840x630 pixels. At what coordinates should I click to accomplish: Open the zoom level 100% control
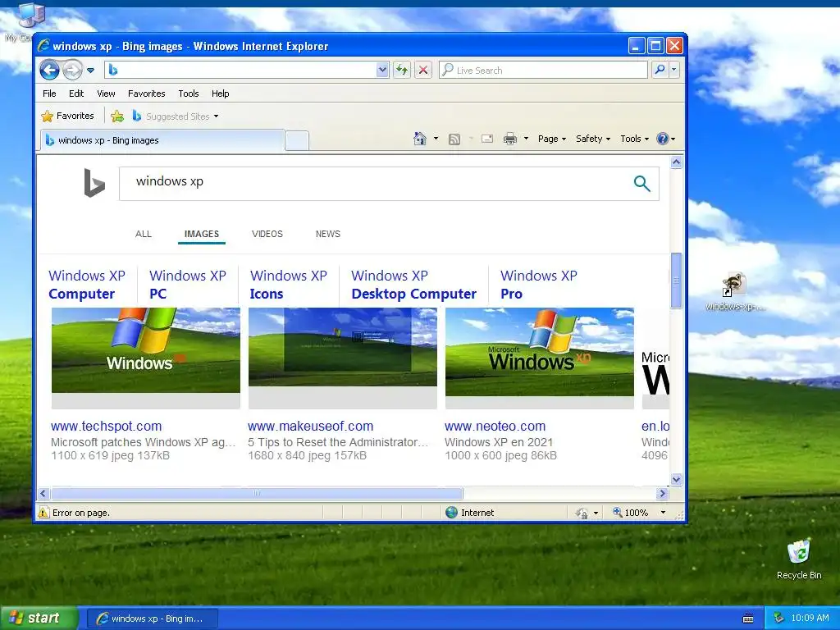[x=631, y=513]
